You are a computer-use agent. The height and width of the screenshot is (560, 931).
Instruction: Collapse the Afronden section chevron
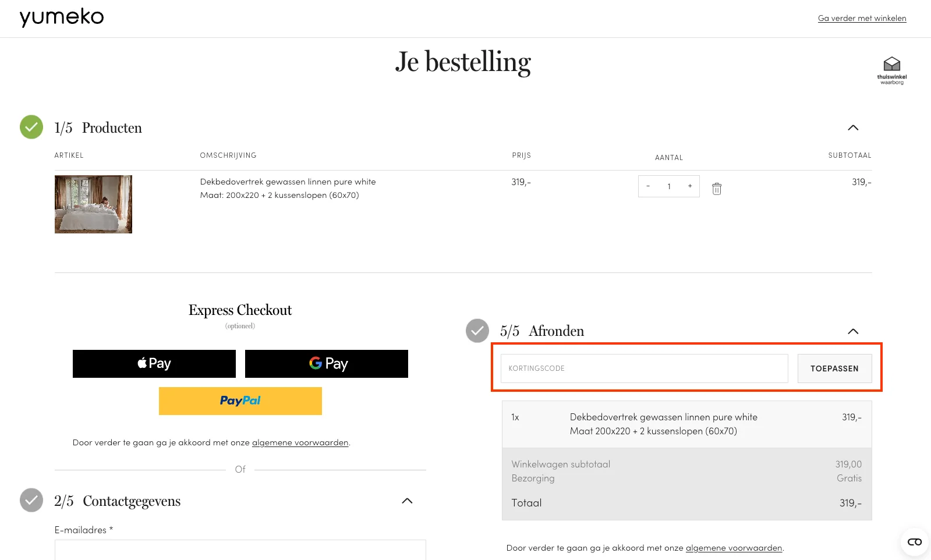[x=853, y=331]
